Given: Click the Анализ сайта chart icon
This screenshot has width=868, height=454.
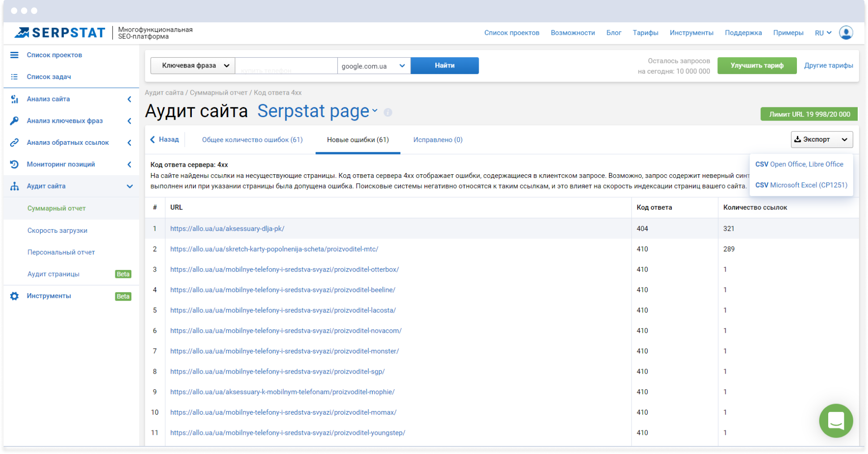Looking at the screenshot, I should click(x=14, y=99).
